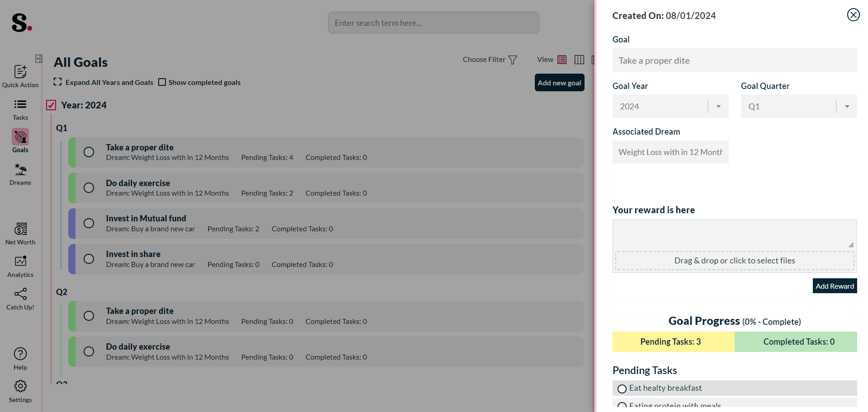Open the Quick Action icon in sidebar

tap(20, 71)
